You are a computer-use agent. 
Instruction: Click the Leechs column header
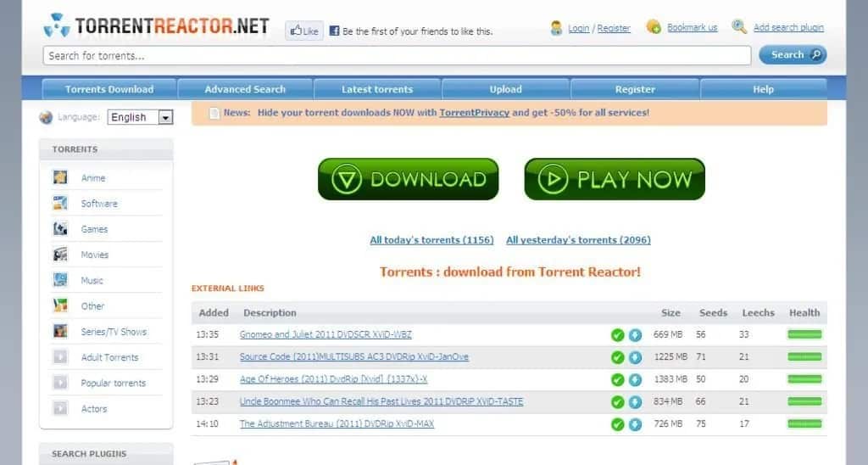758,312
